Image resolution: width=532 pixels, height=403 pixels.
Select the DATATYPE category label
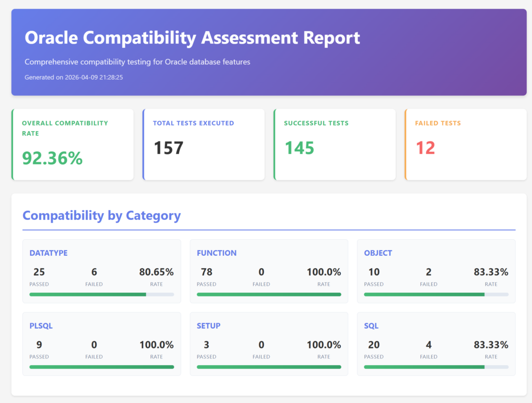[x=48, y=253]
